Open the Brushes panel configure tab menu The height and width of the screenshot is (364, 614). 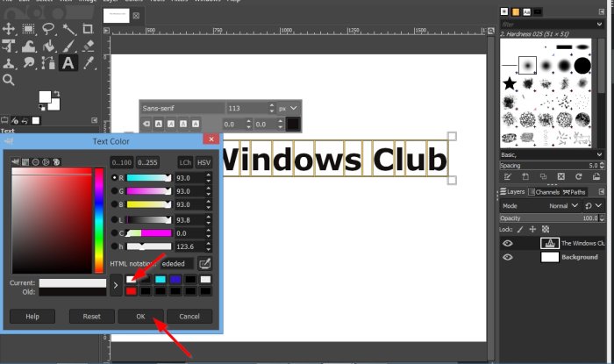point(602,12)
